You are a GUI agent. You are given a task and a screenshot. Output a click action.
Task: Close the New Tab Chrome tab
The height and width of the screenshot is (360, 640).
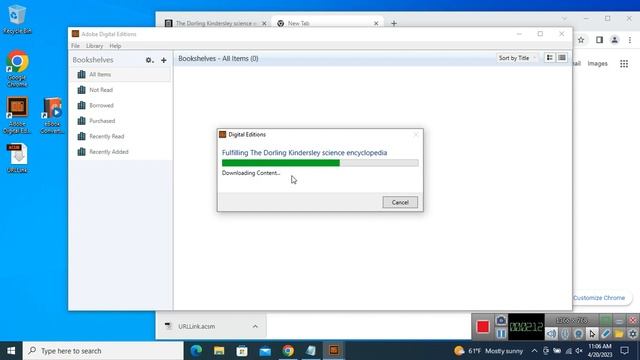pyautogui.click(x=376, y=23)
